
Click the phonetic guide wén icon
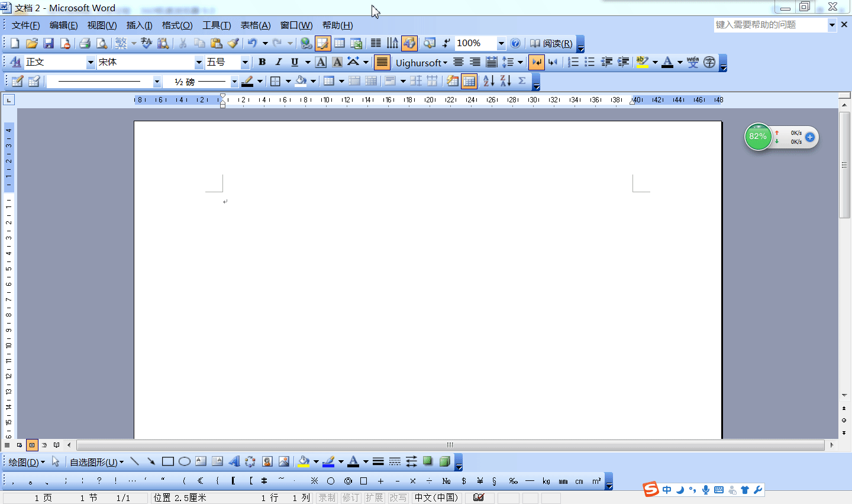tap(693, 62)
